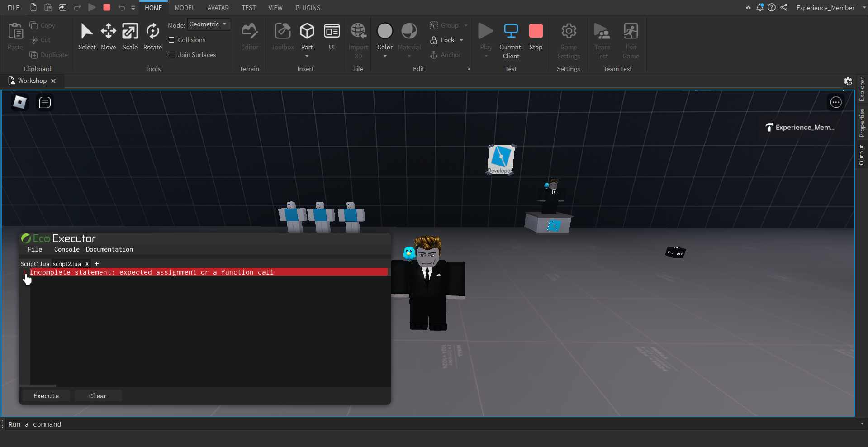
Task: Switch to the VIEW ribbon tab
Action: coord(275,8)
